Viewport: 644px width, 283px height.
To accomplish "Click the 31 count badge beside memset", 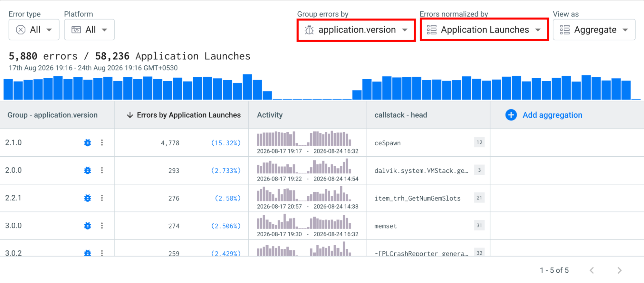I will (x=479, y=225).
